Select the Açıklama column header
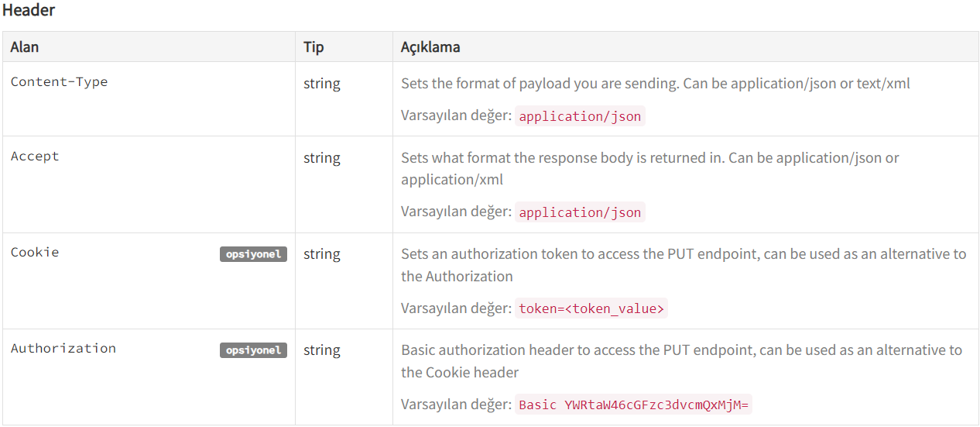The height and width of the screenshot is (427, 980). [430, 46]
